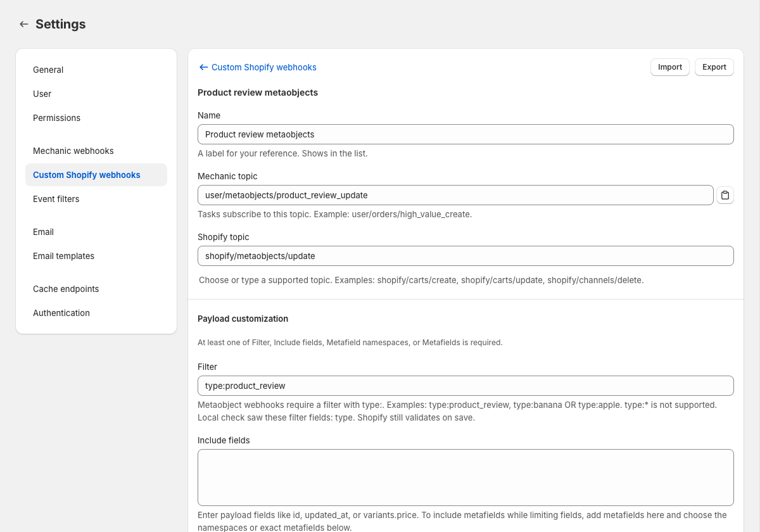This screenshot has height=532, width=760.
Task: Open General settings section
Action: (96, 70)
